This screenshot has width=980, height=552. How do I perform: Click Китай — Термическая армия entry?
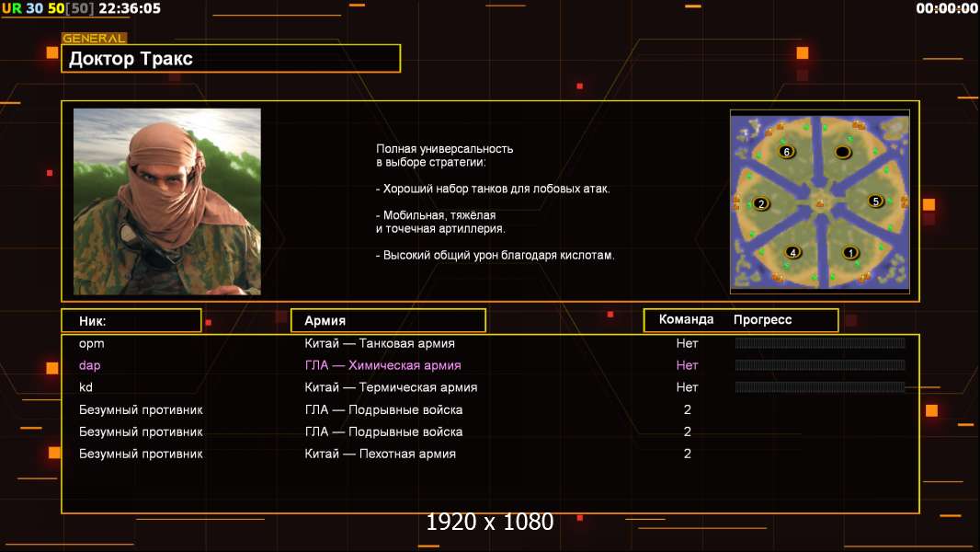[x=391, y=387]
